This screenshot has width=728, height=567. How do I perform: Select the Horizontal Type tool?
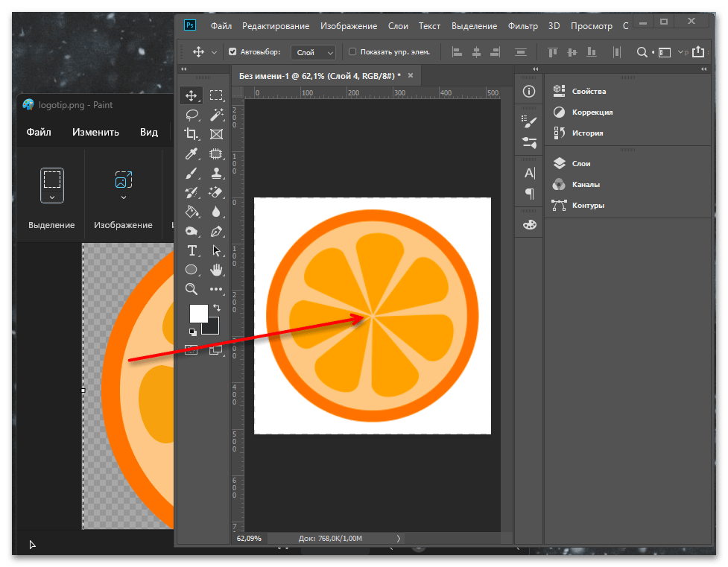pos(192,250)
